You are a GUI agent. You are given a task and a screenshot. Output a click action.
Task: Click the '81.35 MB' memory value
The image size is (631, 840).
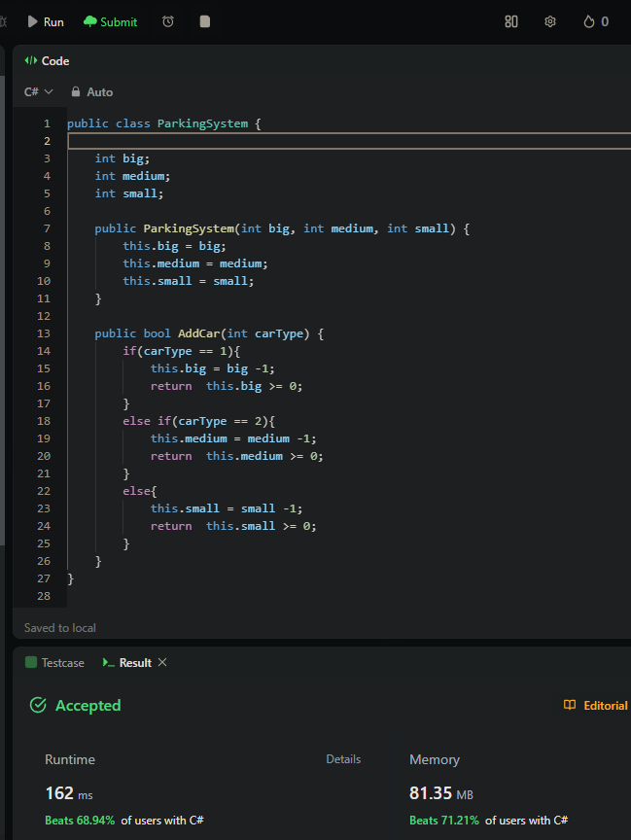pos(440,793)
